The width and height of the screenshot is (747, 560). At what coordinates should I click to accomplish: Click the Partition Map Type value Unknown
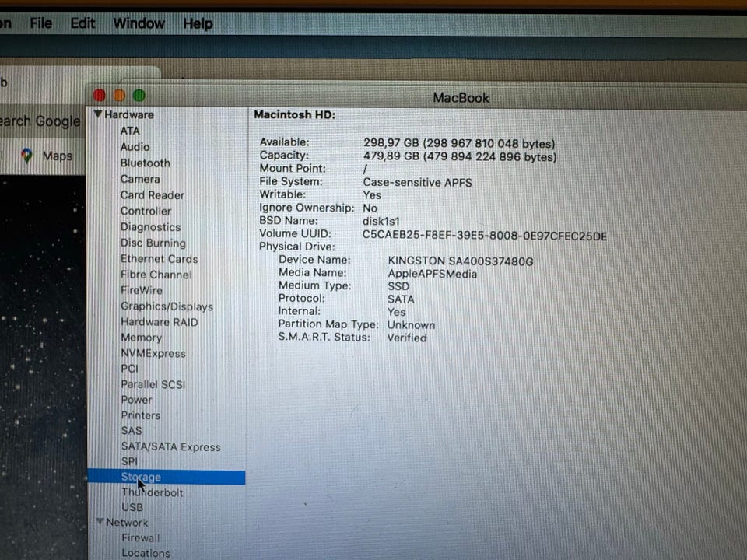pyautogui.click(x=411, y=325)
